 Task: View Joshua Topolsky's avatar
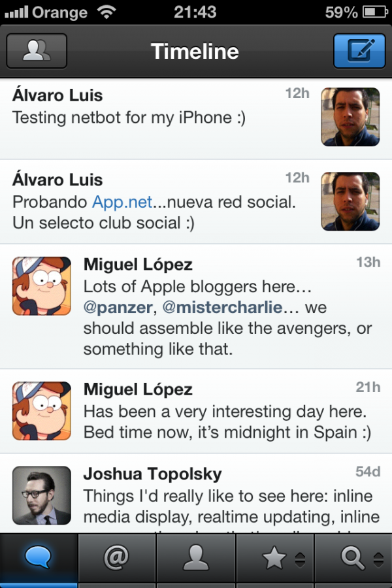tap(42, 495)
